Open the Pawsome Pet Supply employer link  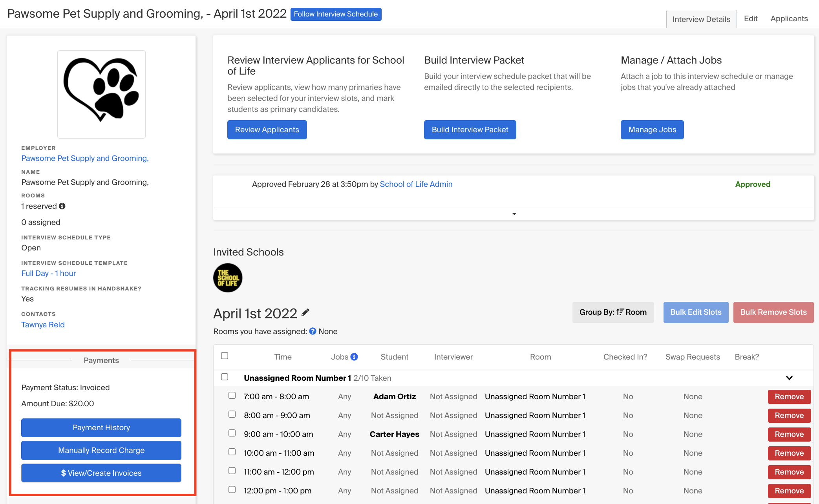click(85, 158)
